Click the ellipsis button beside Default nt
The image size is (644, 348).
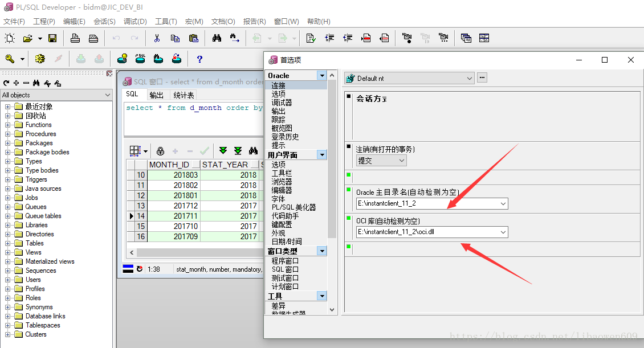tap(482, 77)
